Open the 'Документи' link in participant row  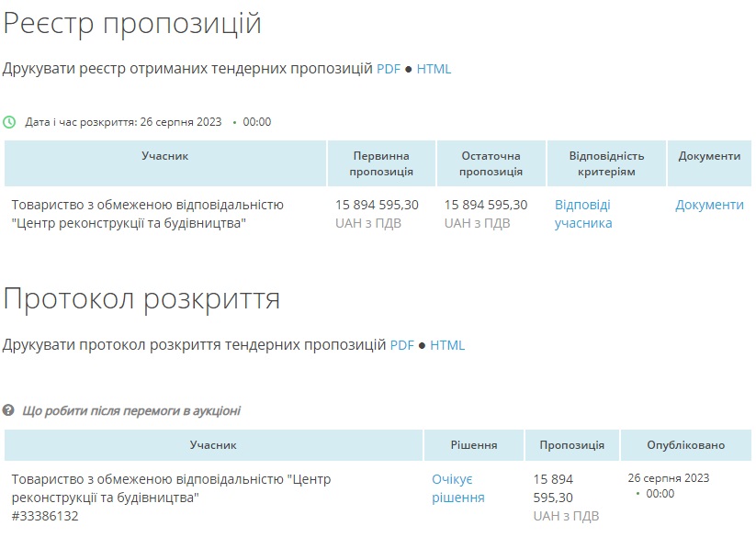pyautogui.click(x=709, y=206)
